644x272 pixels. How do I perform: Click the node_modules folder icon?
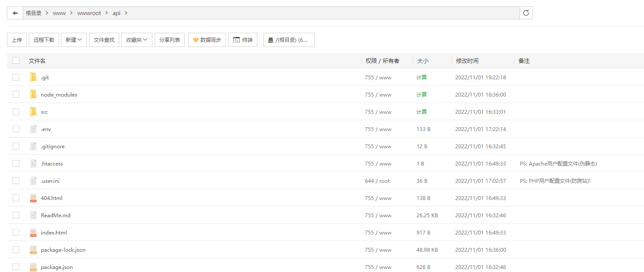pos(34,94)
